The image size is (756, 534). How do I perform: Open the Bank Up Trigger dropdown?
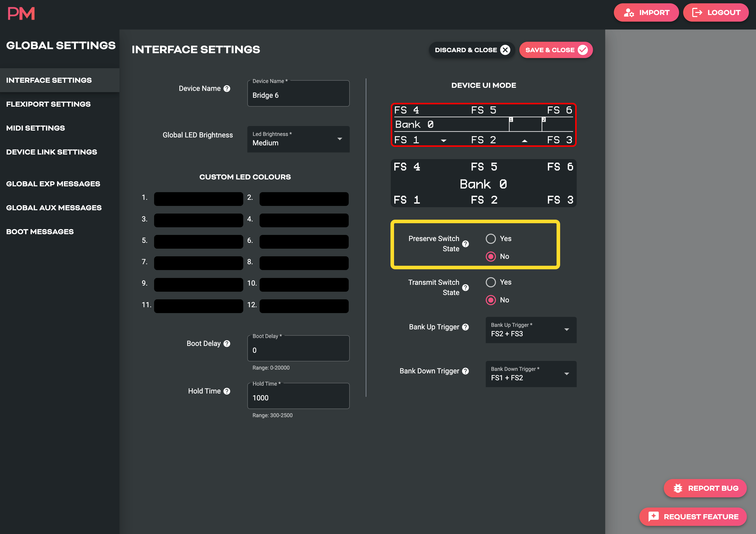coord(567,330)
